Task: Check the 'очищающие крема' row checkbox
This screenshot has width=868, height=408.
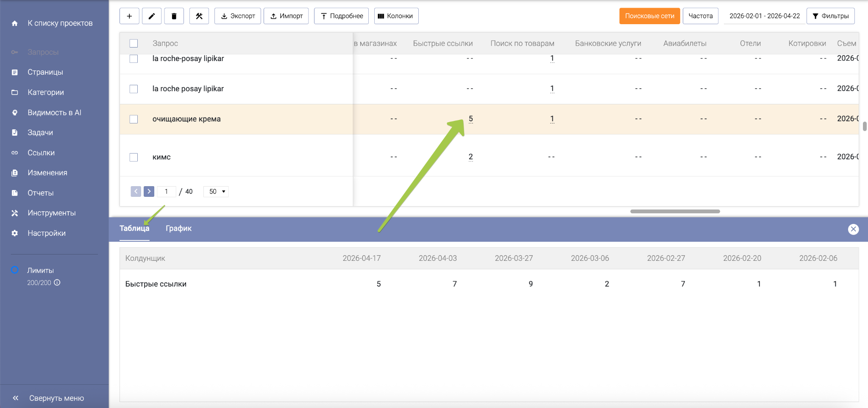Action: pos(134,119)
